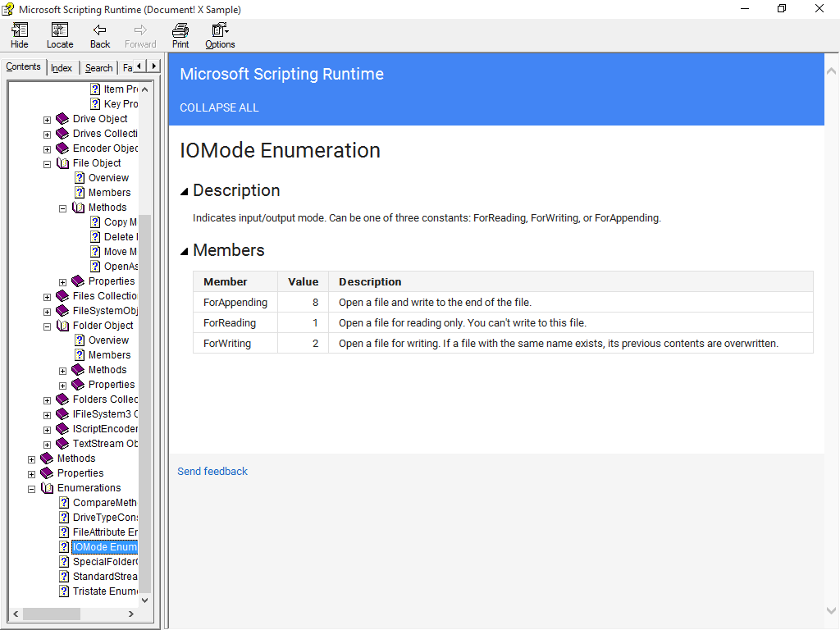Click the Delete Method topic icon
Screen dimensions: 840x630
click(95, 237)
